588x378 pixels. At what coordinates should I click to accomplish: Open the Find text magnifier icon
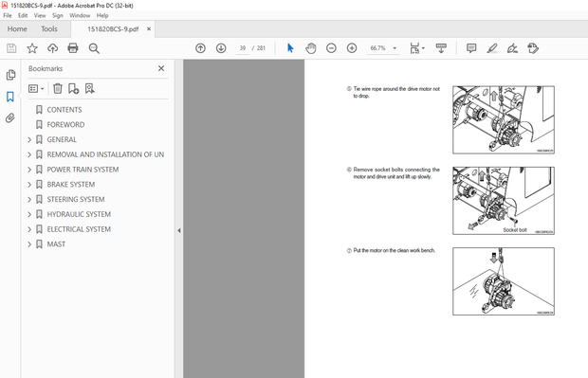[x=94, y=48]
